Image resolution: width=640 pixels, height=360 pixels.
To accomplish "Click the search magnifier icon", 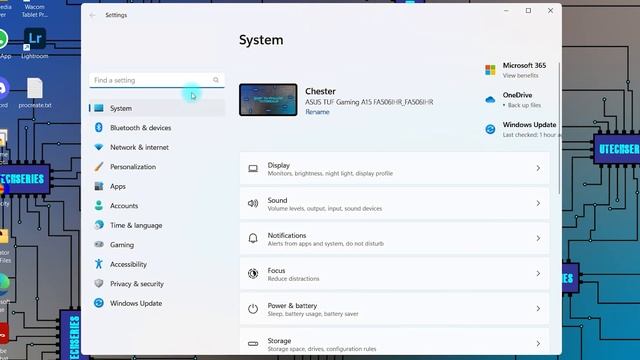I will tap(216, 80).
